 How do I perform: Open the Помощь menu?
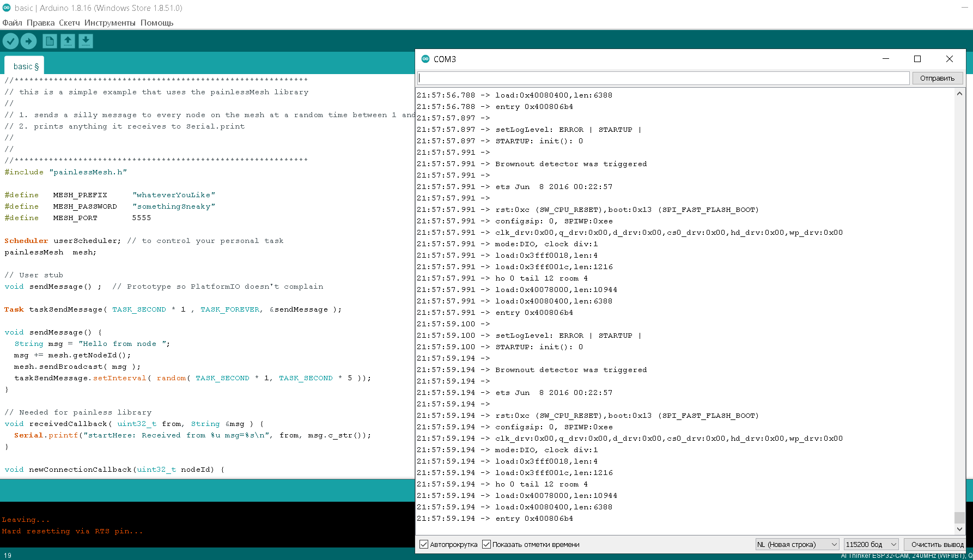(157, 23)
